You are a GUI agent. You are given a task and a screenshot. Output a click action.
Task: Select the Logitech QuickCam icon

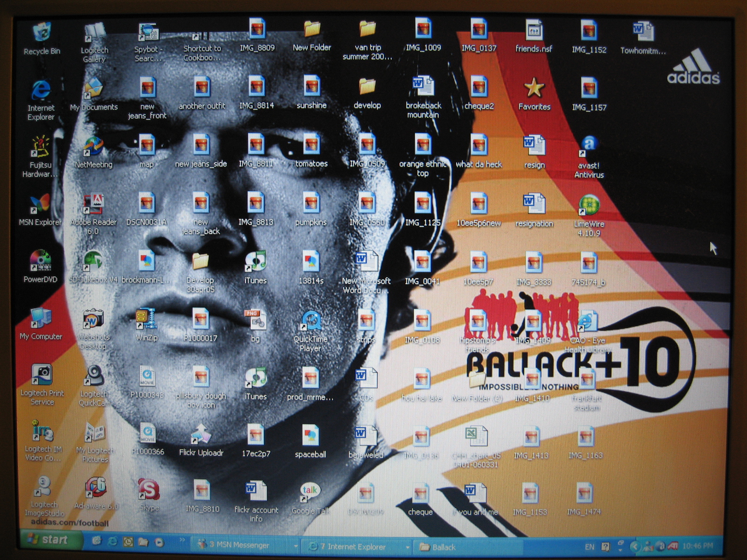(94, 376)
